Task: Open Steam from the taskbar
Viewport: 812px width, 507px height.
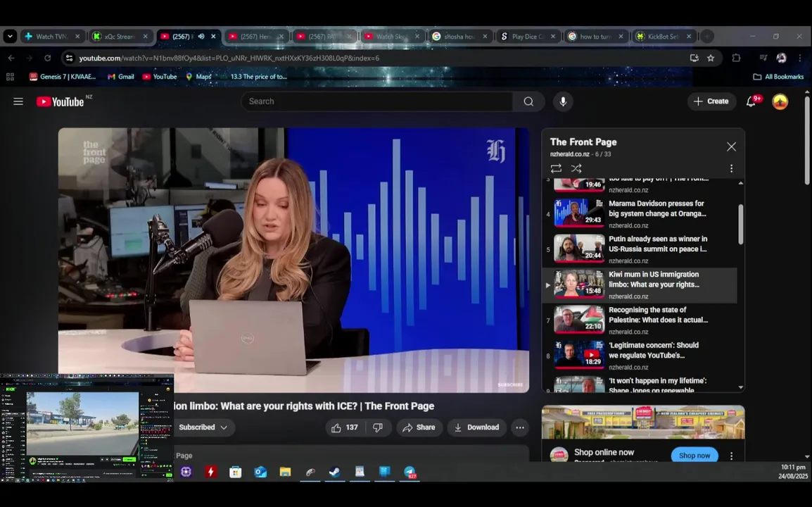Action: click(x=334, y=472)
